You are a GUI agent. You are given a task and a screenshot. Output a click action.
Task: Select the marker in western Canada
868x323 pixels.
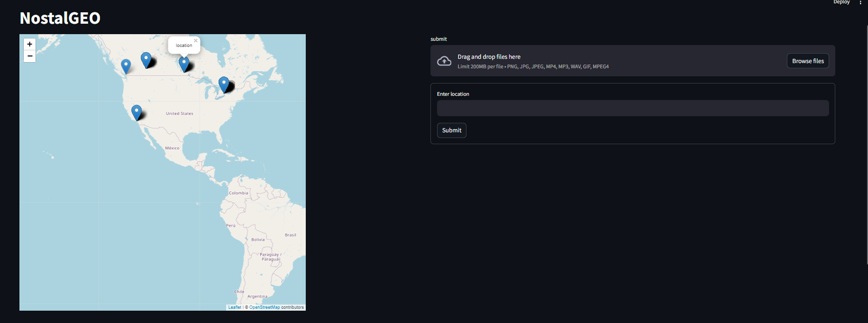pos(146,60)
